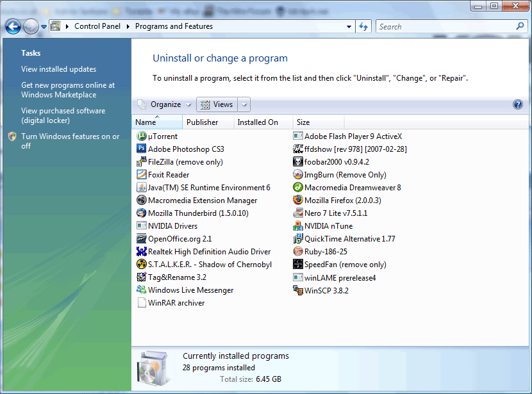Click Programs and Features breadcrumb
The width and height of the screenshot is (532, 394).
pos(174,26)
